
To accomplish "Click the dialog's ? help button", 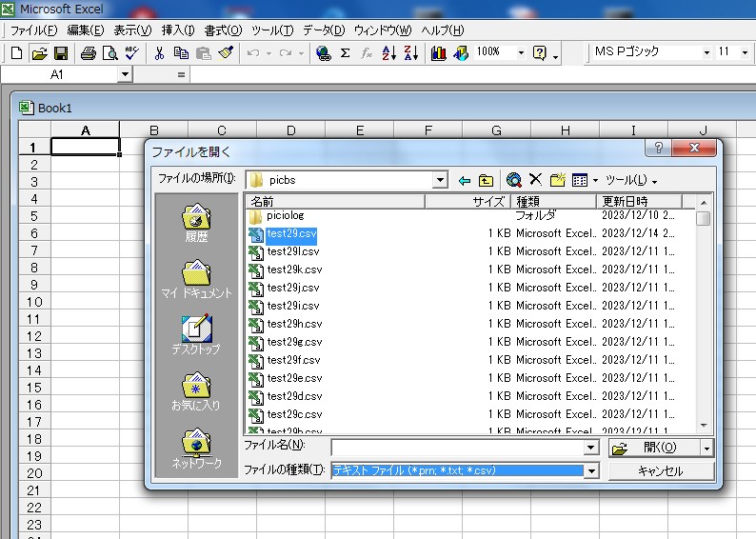I will (x=658, y=148).
